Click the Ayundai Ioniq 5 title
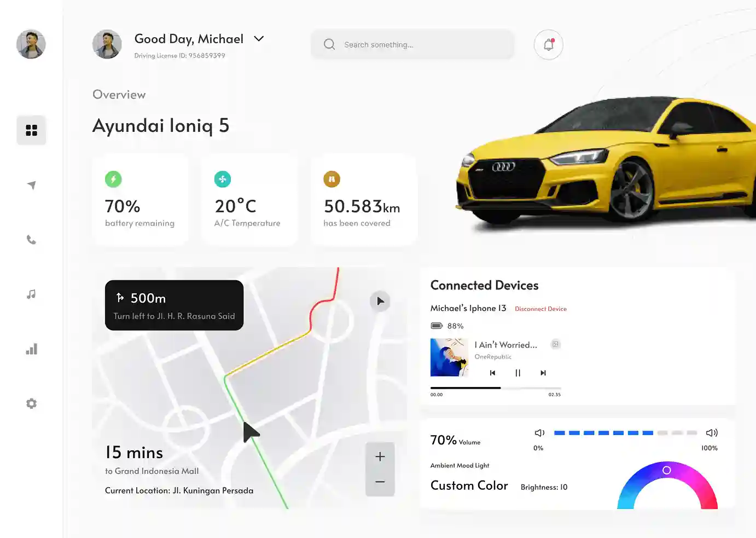The width and height of the screenshot is (756, 538). (161, 125)
